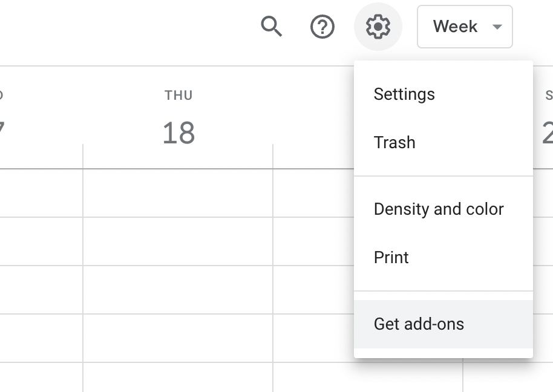Click the Get add-ons entry
The image size is (553, 392).
pyautogui.click(x=419, y=324)
